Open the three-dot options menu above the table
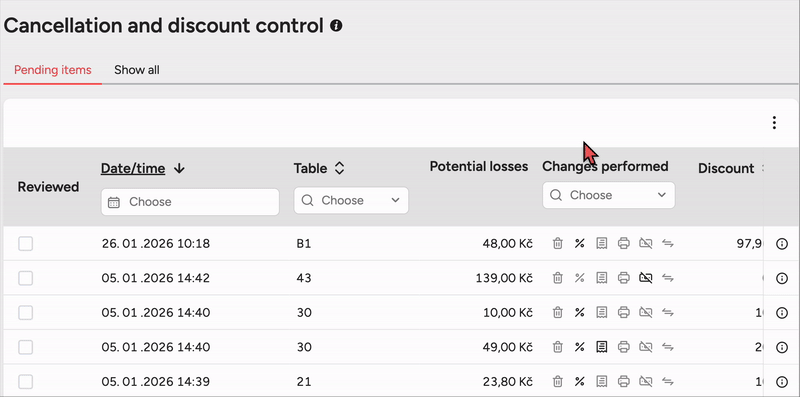 click(774, 122)
